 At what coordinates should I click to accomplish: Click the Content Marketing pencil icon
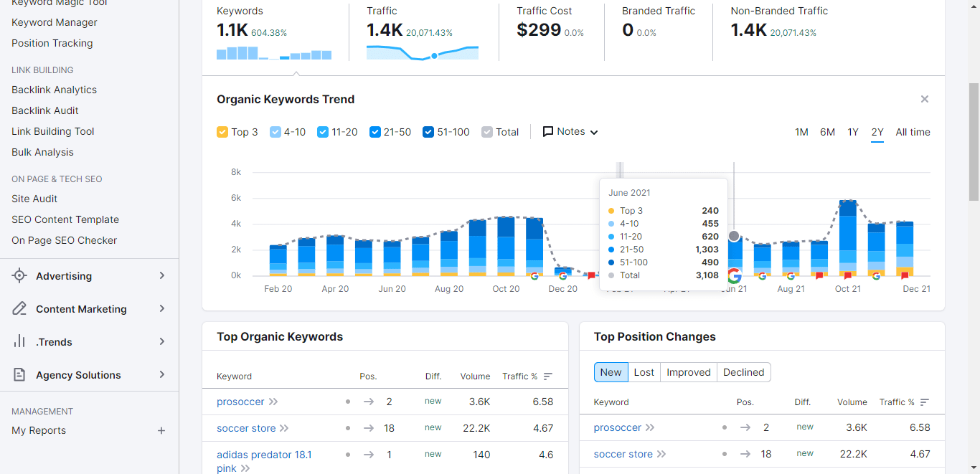pyautogui.click(x=20, y=308)
